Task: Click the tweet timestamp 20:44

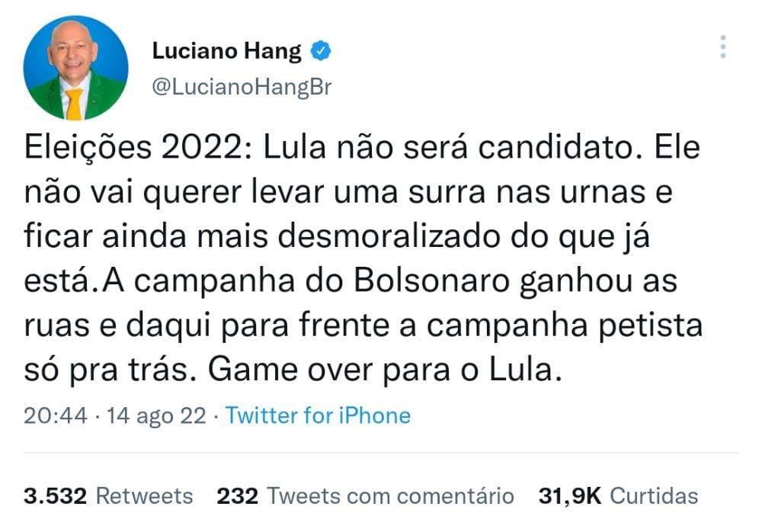Action: [56, 415]
